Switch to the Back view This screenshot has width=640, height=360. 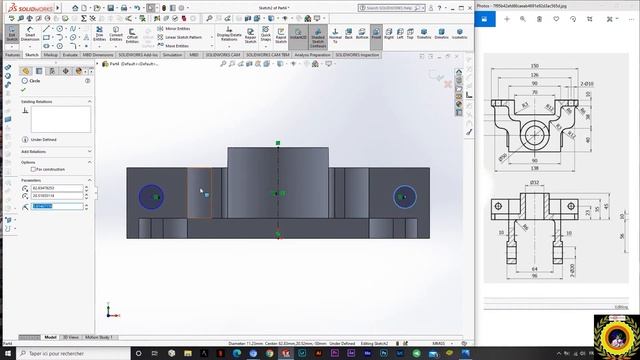pos(349,34)
